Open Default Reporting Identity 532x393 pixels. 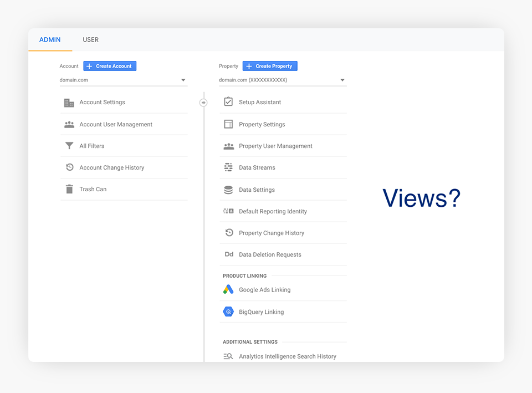coord(273,211)
